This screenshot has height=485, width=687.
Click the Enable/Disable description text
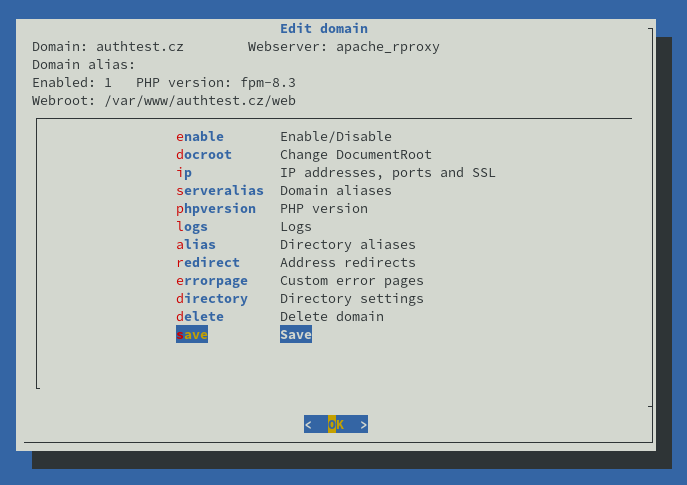coord(336,137)
